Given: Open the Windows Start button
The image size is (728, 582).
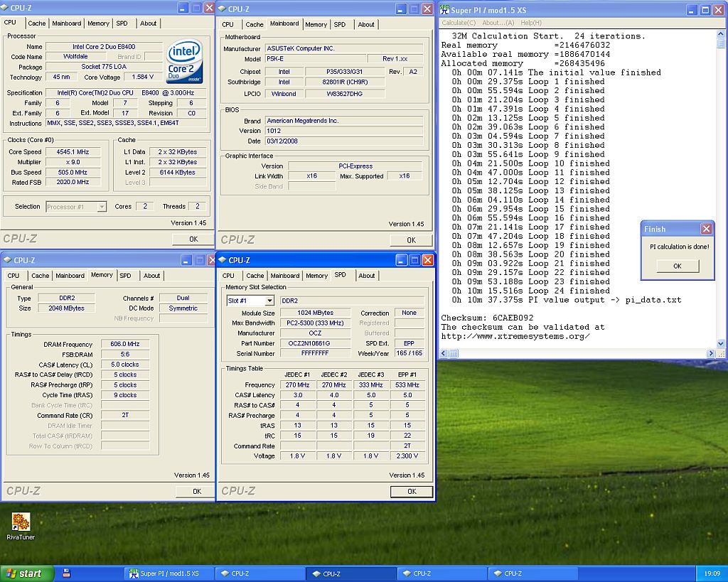Looking at the screenshot, I should (x=26, y=573).
